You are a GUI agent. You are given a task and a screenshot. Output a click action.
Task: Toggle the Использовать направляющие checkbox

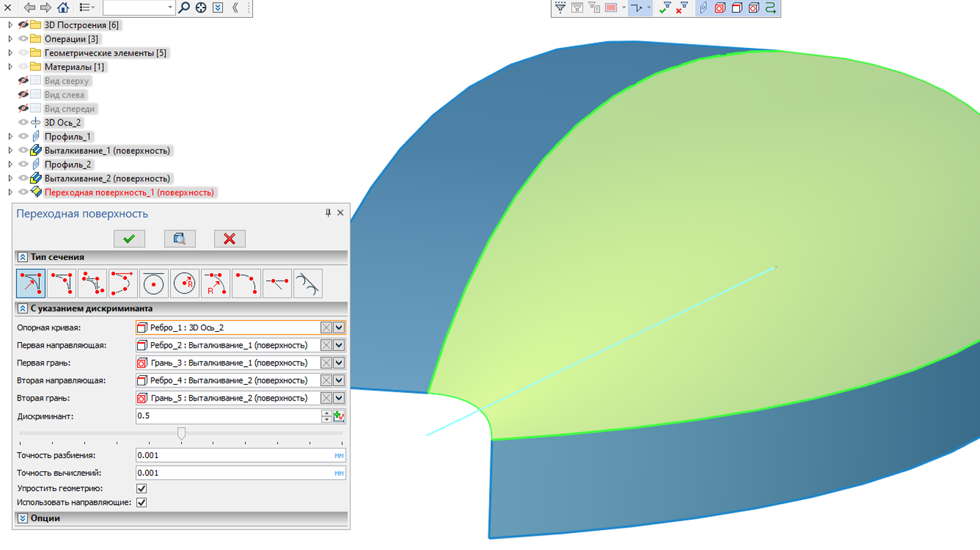click(x=141, y=502)
